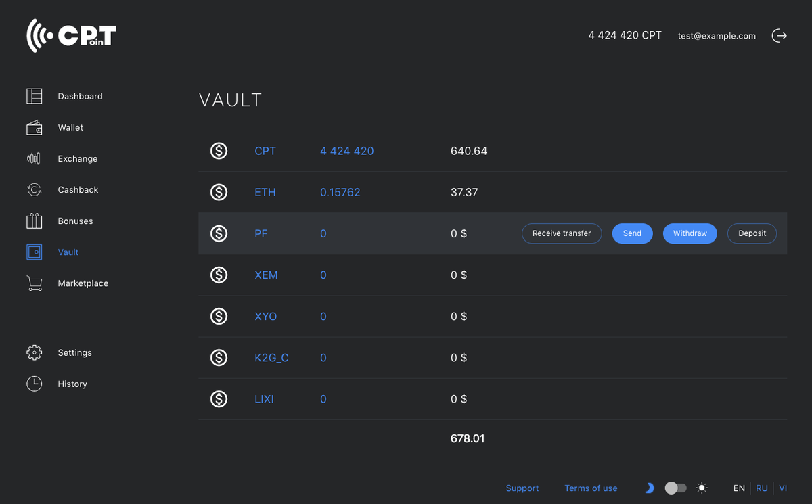
Task: Click the Bonuses gift icon
Action: click(35, 221)
